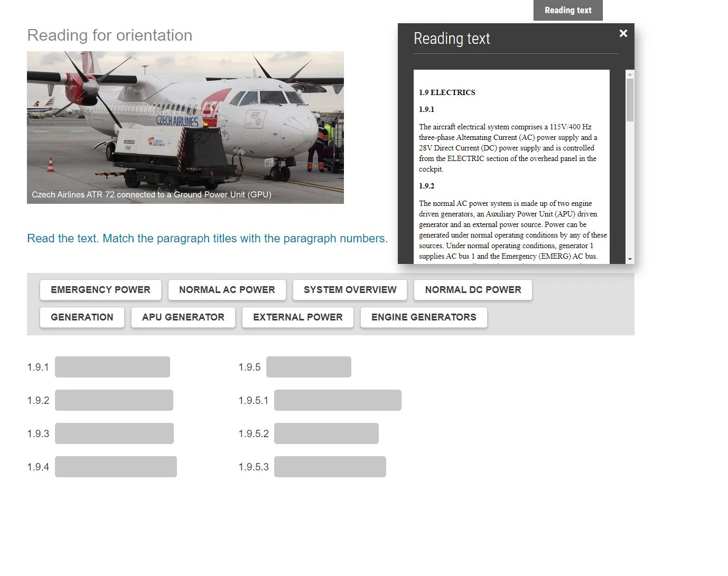Select the GENERATION word tile
This screenshot has width=728, height=576.
pos(82,317)
